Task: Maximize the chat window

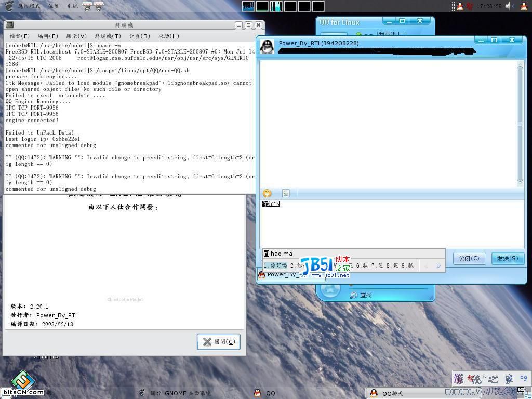Action: (x=495, y=40)
